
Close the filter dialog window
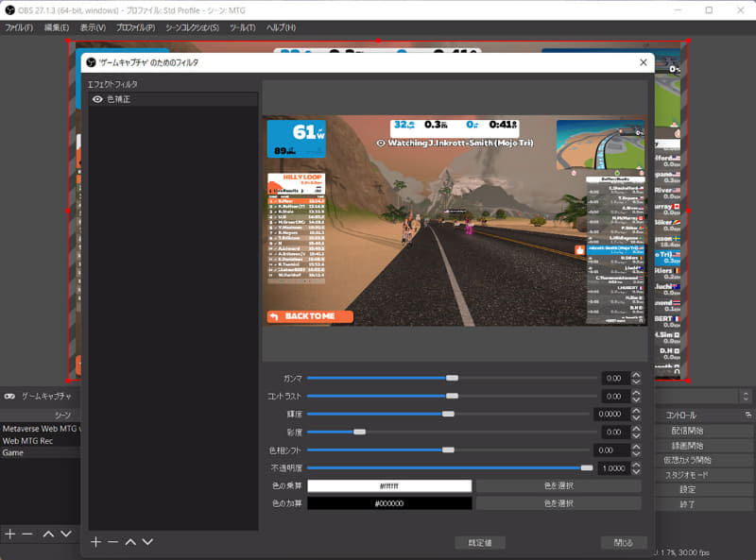pyautogui.click(x=643, y=62)
